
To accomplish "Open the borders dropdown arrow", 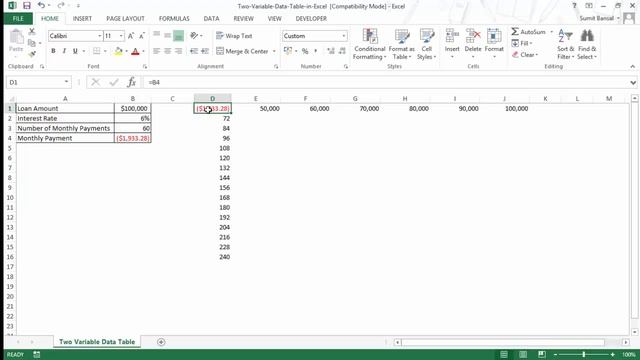I will click(105, 51).
